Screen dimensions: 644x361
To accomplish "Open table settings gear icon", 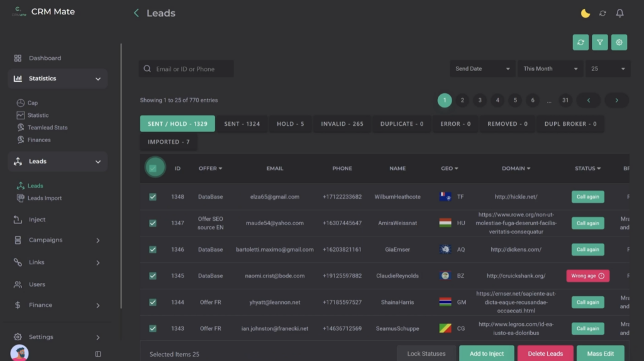I will point(619,42).
